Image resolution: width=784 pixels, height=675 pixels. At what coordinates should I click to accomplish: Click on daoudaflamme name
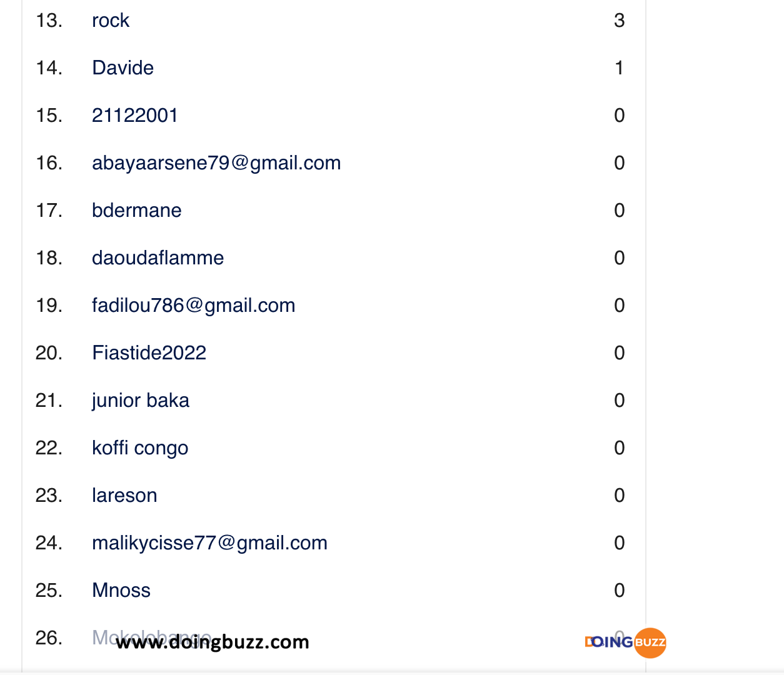coord(158,258)
